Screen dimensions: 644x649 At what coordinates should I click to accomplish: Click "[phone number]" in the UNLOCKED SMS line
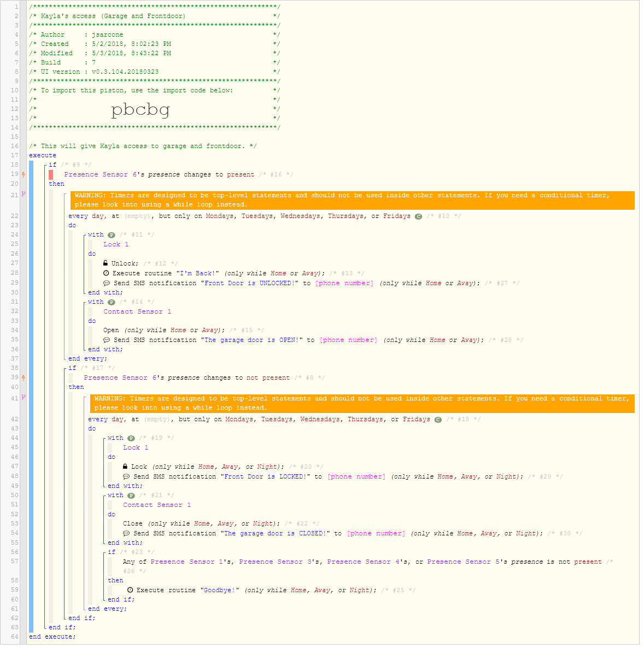[344, 284]
